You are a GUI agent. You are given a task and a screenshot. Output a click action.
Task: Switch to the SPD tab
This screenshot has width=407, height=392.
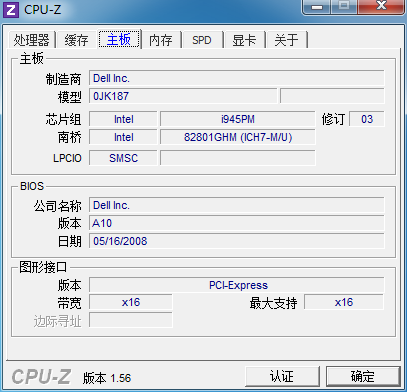(x=202, y=40)
